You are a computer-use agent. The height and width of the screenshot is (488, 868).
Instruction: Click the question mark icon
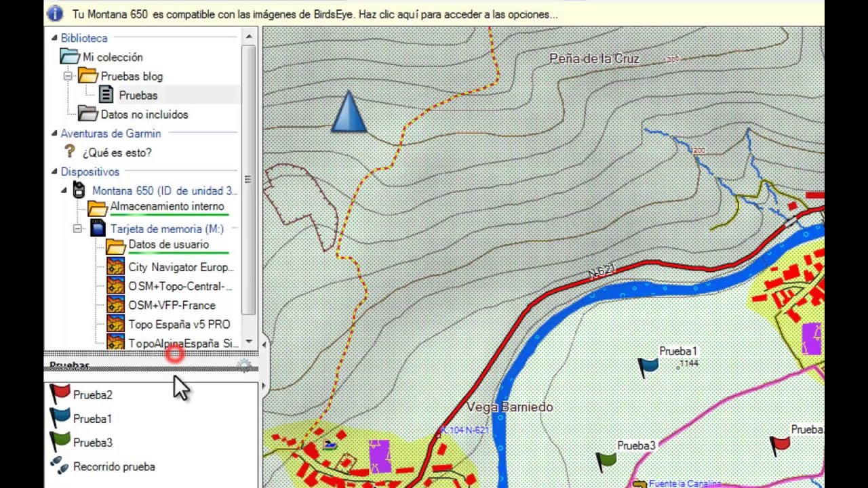coord(69,152)
